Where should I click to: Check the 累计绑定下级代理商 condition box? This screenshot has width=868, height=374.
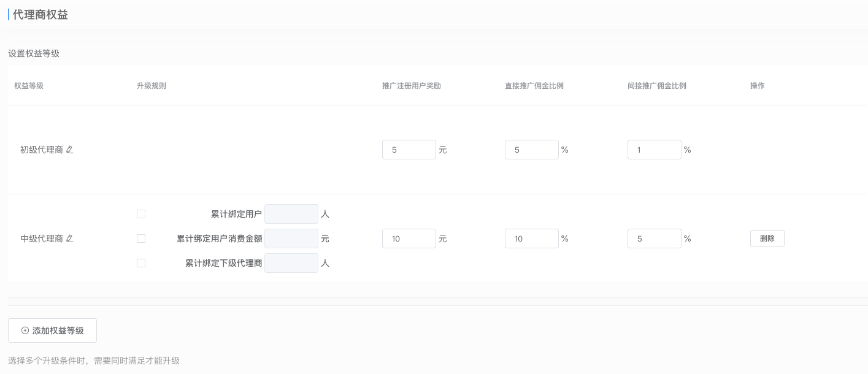[x=141, y=263]
